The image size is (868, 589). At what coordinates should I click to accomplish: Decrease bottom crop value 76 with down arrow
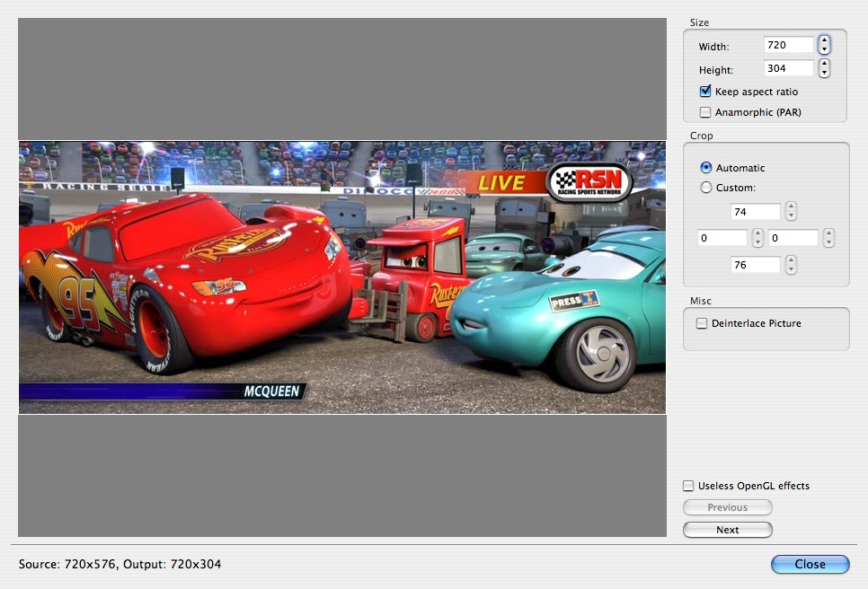(x=791, y=269)
